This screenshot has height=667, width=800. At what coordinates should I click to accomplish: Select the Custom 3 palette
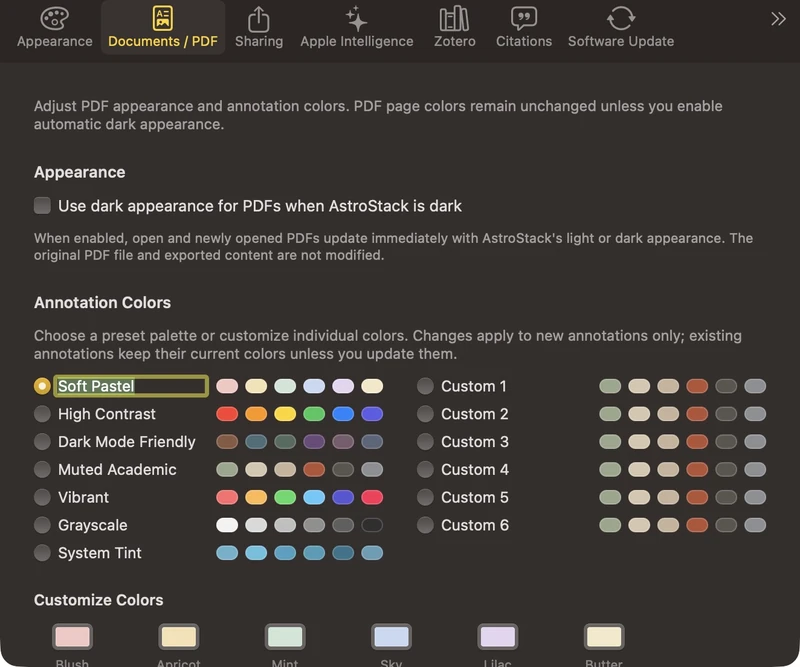tap(426, 441)
